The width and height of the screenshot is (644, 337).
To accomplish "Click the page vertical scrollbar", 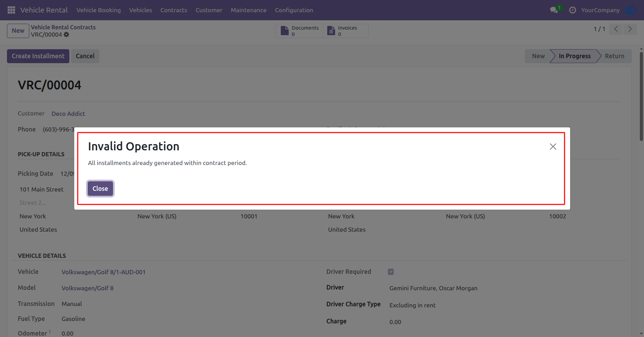I will tap(641, 97).
